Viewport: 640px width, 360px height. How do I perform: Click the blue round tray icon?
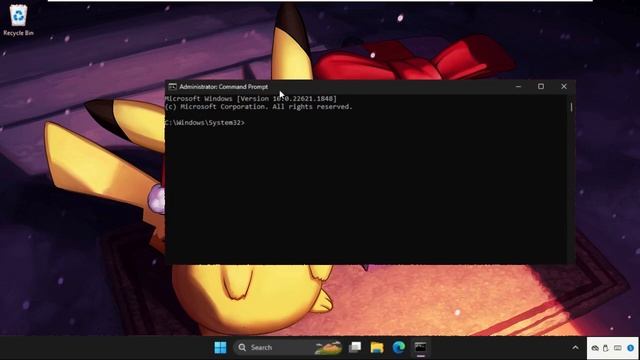point(631,348)
